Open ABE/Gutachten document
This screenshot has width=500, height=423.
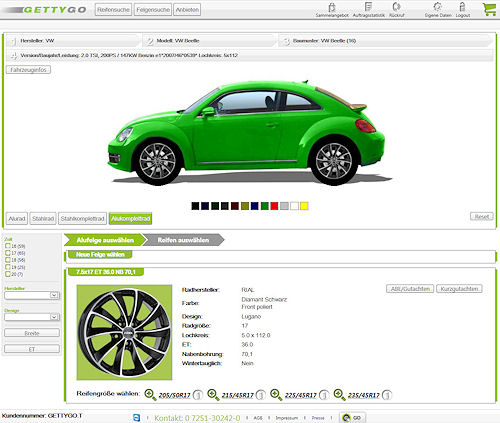(410, 289)
